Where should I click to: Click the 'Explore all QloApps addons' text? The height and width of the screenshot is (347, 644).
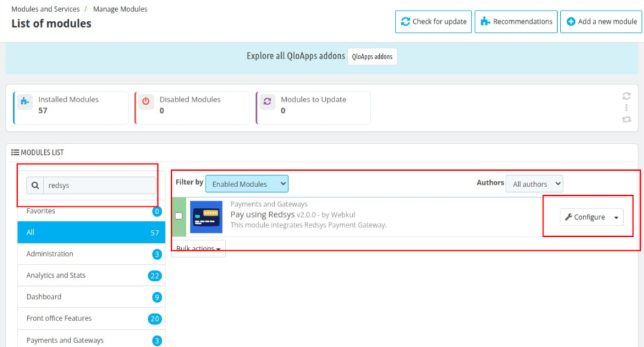pos(296,56)
